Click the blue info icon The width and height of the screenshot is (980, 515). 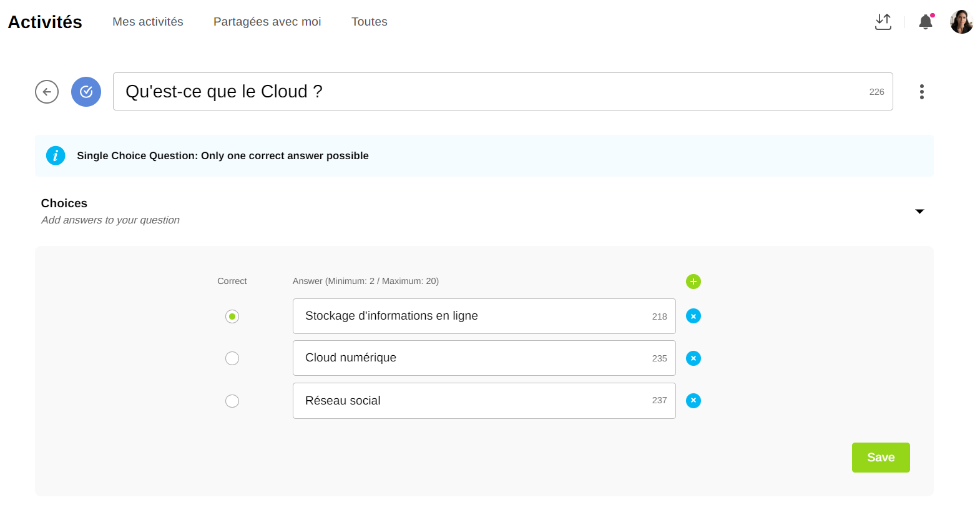click(x=56, y=155)
